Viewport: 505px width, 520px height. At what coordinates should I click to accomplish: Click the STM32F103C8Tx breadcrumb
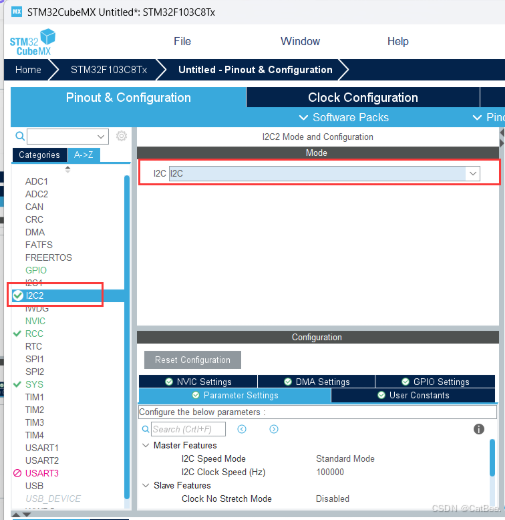click(x=109, y=70)
